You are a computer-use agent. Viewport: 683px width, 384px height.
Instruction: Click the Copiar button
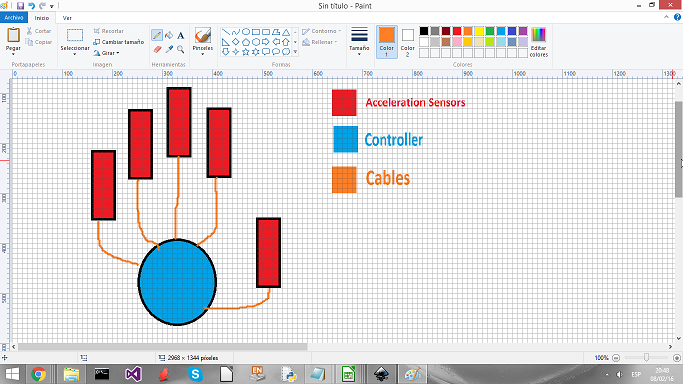[x=38, y=42]
